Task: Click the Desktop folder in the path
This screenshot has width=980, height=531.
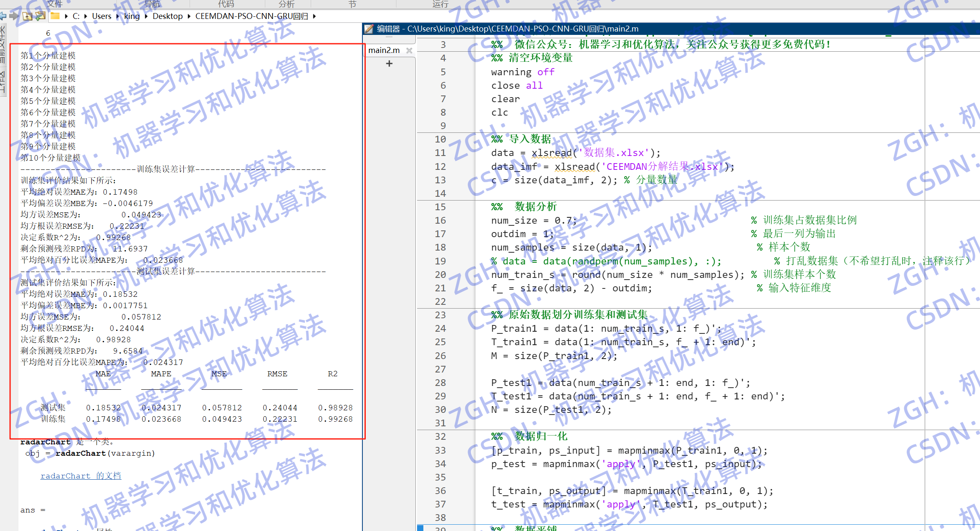Action: pos(167,16)
